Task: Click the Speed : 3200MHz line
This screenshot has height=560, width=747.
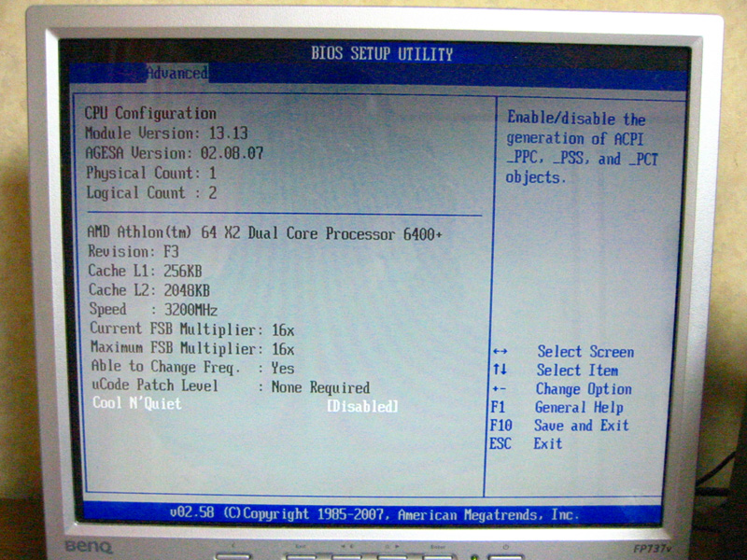Action: click(153, 310)
